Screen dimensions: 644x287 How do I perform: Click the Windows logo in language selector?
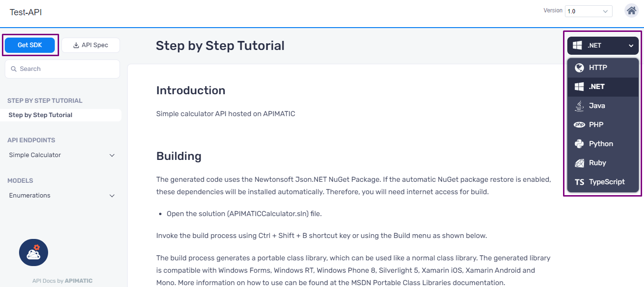click(x=577, y=46)
